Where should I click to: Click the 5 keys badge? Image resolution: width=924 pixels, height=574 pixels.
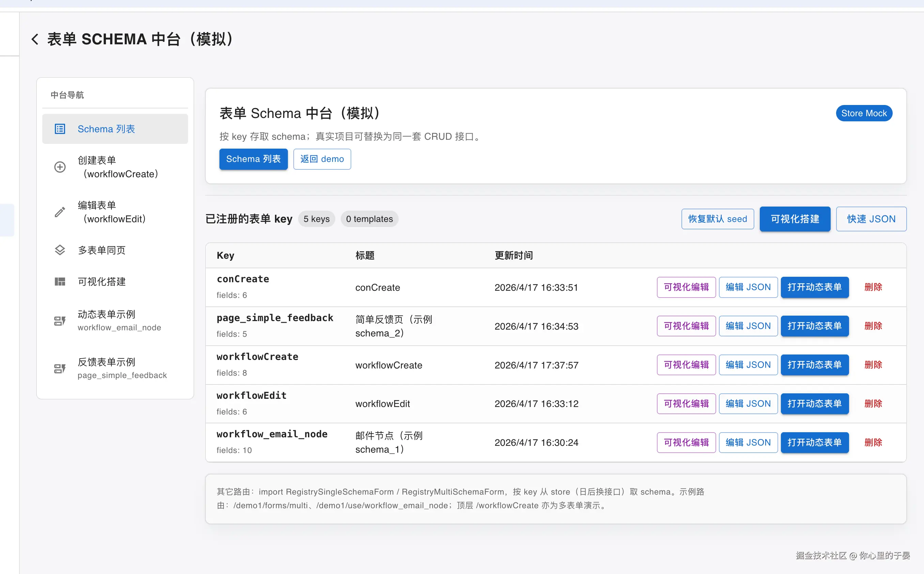317,219
